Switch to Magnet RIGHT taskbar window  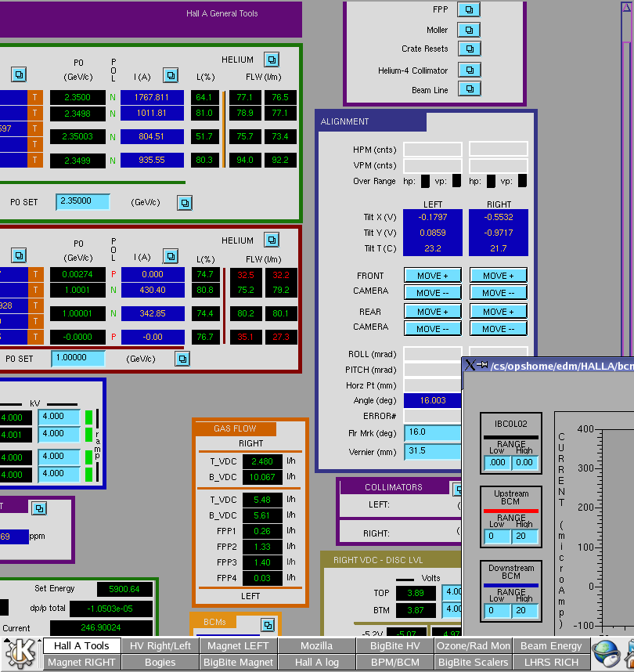(81, 662)
